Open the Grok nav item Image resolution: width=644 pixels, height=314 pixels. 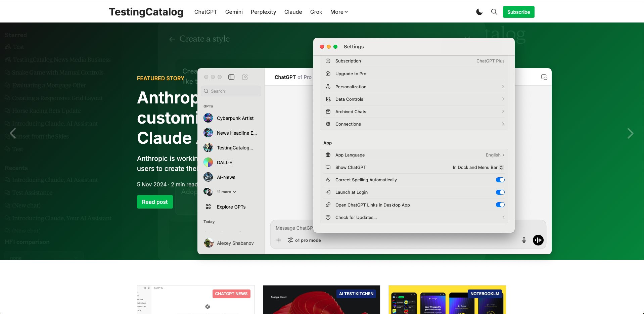click(x=316, y=12)
